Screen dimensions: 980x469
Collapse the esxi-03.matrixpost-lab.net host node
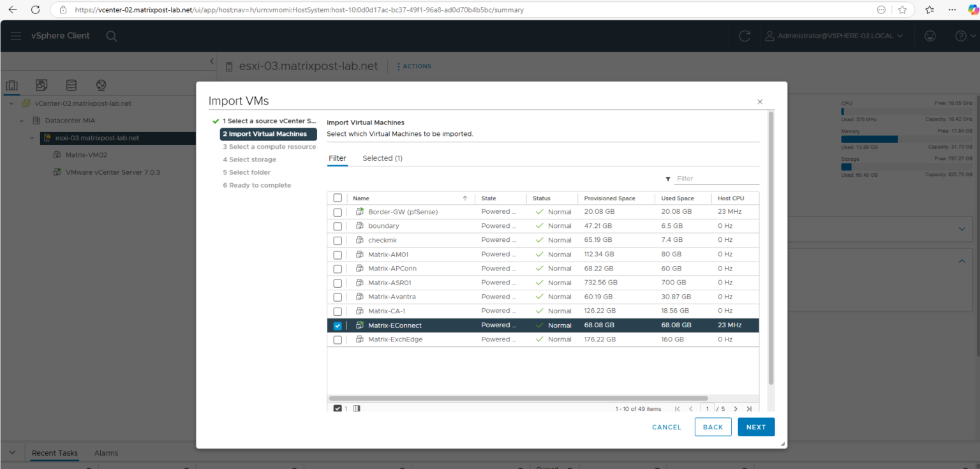click(x=31, y=138)
